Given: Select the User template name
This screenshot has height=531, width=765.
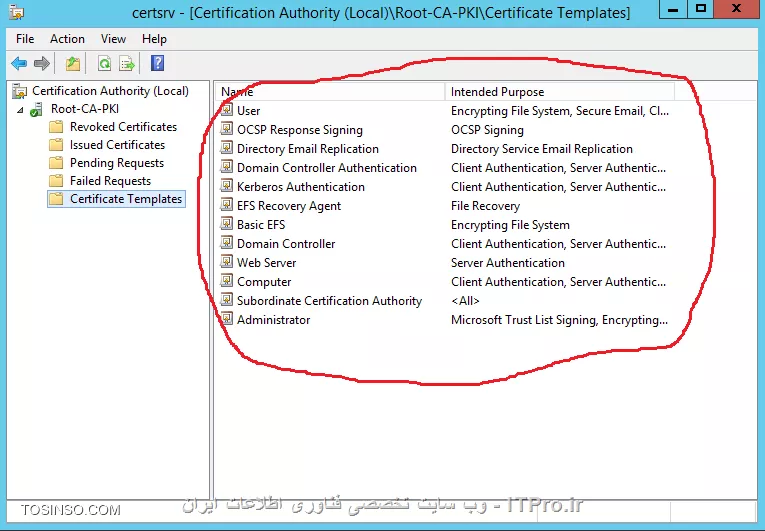Looking at the screenshot, I should (x=248, y=111).
